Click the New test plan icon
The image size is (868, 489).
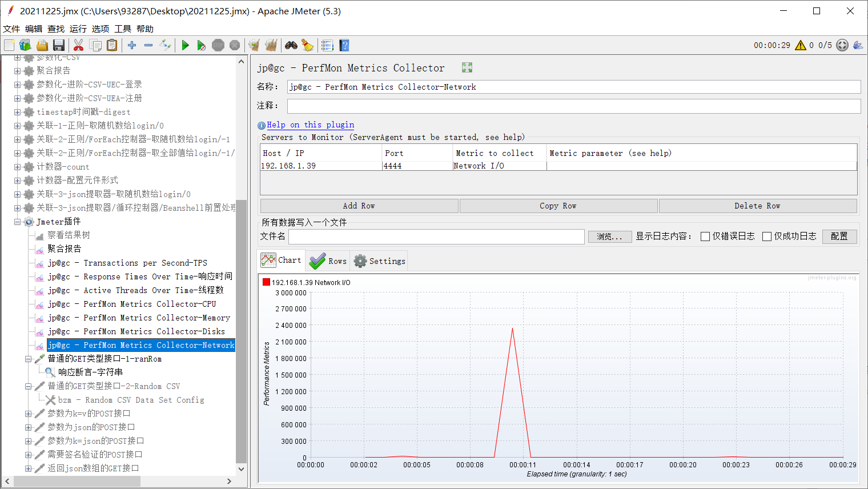[10, 45]
